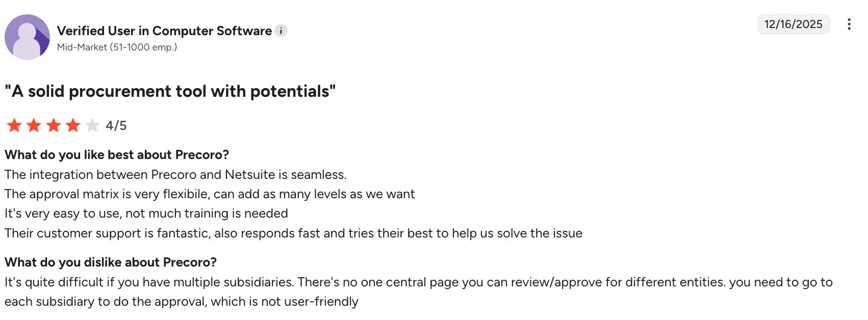Click the fourth orange rating star
868x320 pixels.
(x=73, y=125)
